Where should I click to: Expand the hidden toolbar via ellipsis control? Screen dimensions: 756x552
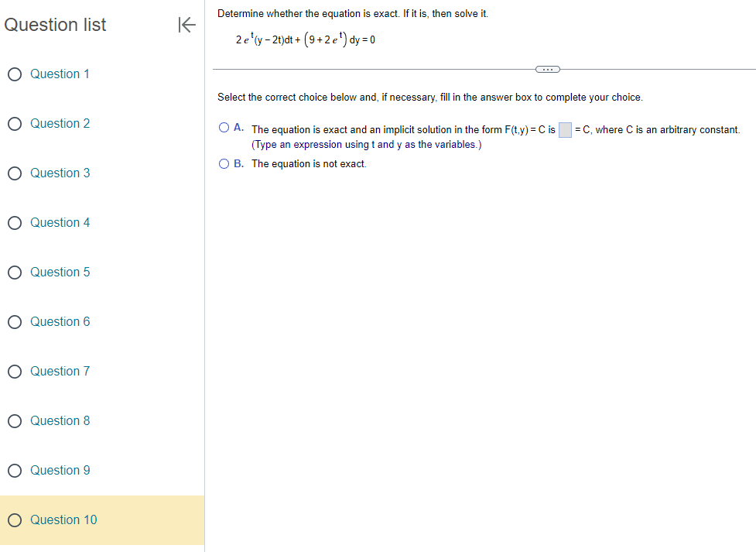[548, 69]
